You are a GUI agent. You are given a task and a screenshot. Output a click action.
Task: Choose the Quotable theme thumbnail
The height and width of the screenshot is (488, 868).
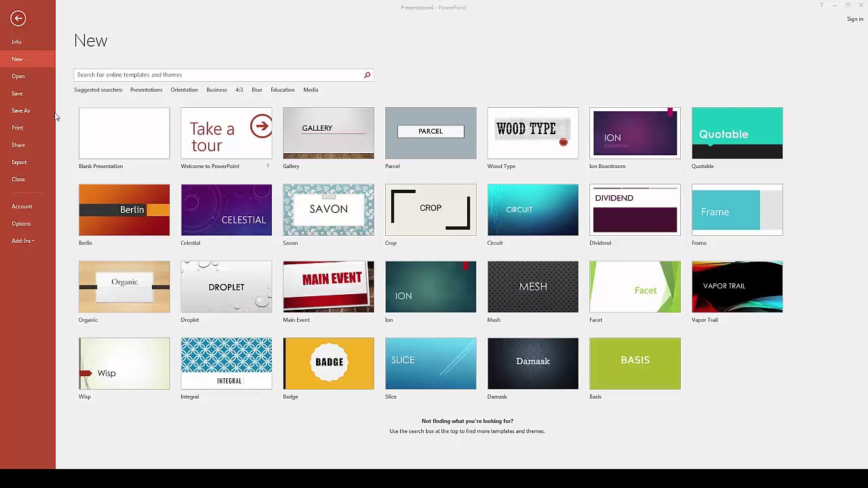click(x=737, y=133)
